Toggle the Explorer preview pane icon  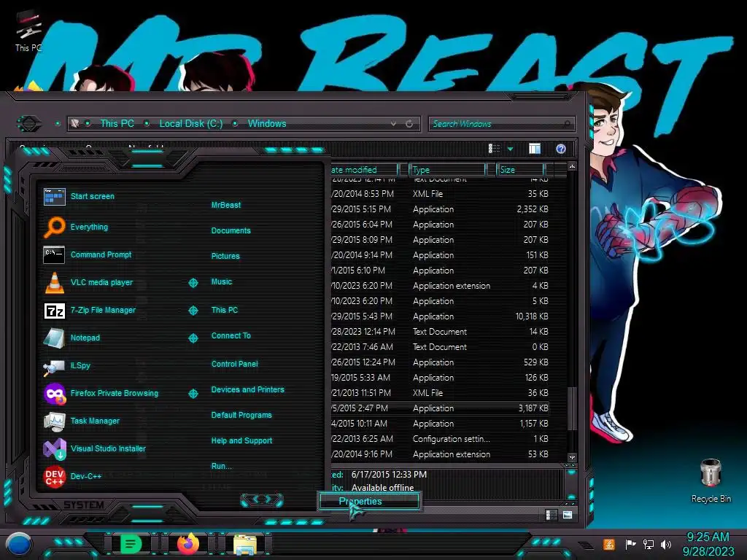click(x=535, y=149)
